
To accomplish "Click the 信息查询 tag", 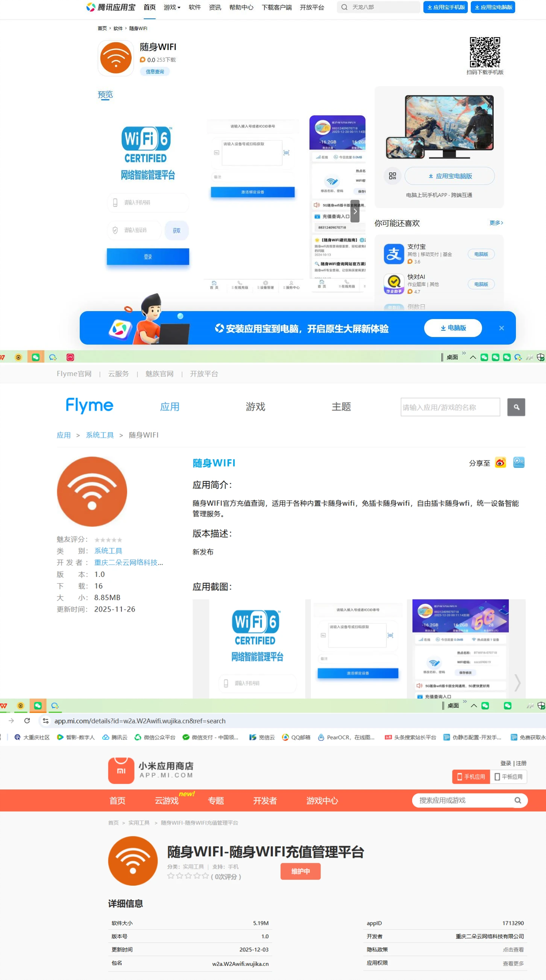I will click(155, 71).
